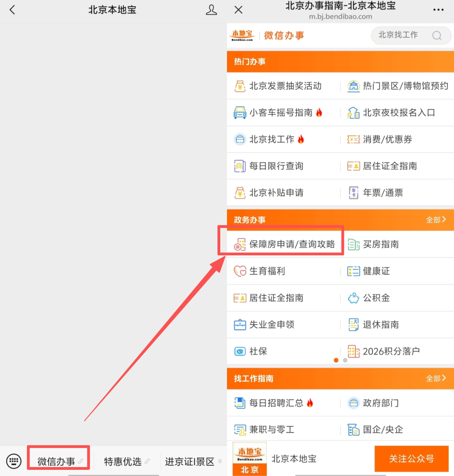Open 北京发票抽奖活动 money bag icon
The height and width of the screenshot is (476, 454).
(240, 86)
